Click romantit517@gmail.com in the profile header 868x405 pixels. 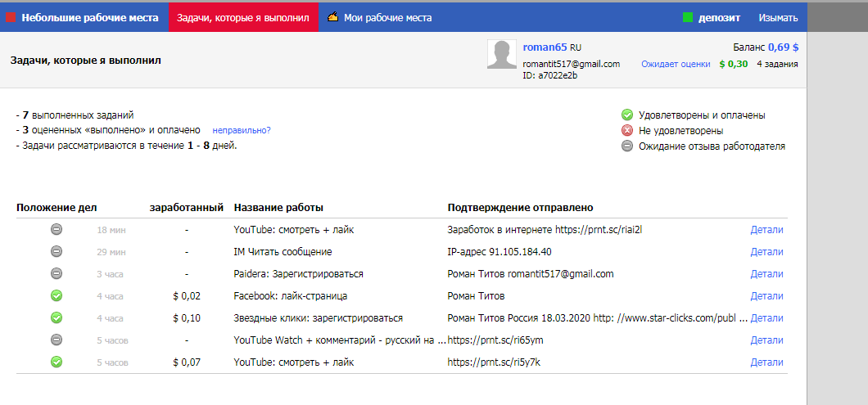pos(572,64)
